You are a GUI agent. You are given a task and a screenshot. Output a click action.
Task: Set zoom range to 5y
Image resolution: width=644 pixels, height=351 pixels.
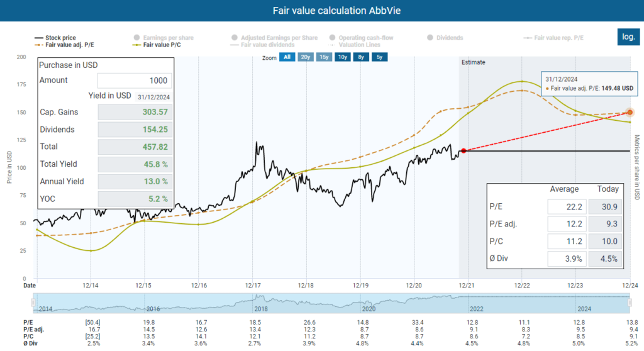(379, 57)
